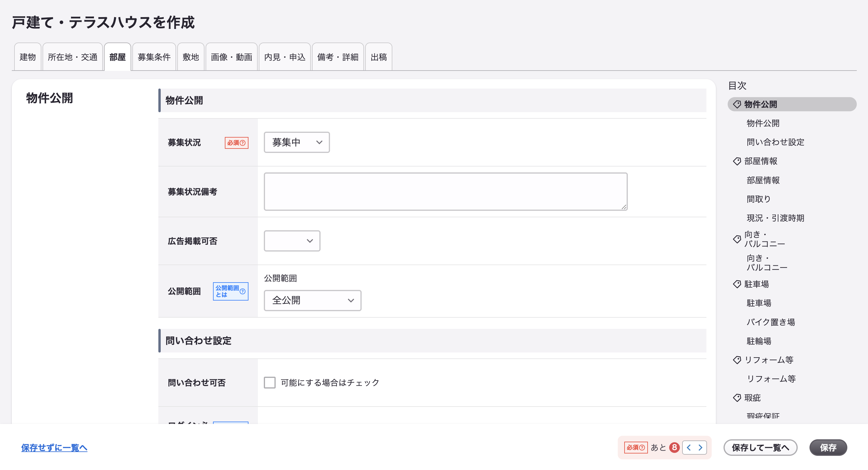Image resolution: width=868 pixels, height=470 pixels.
Task: Click the 可能にする場合はチェック label
Action: click(x=330, y=382)
